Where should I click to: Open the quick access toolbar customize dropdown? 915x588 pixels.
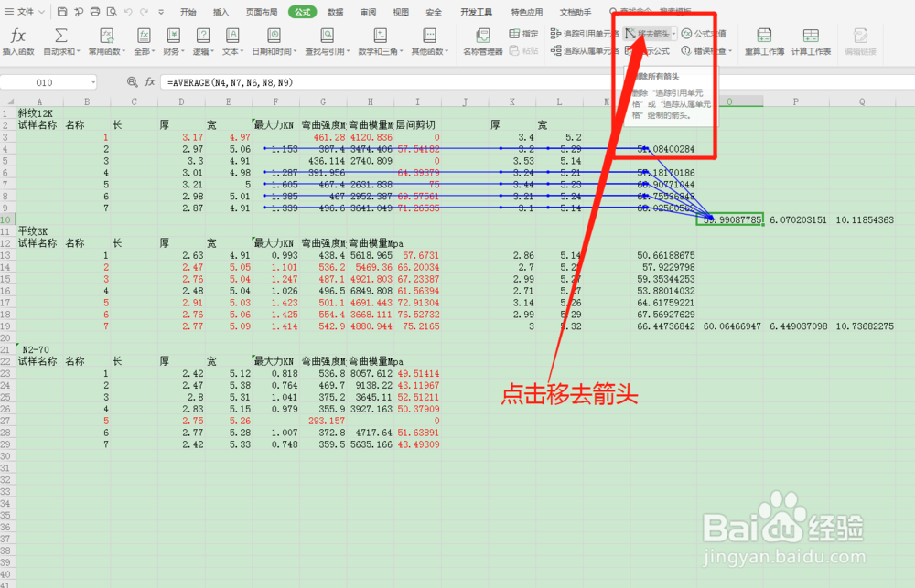point(161,12)
